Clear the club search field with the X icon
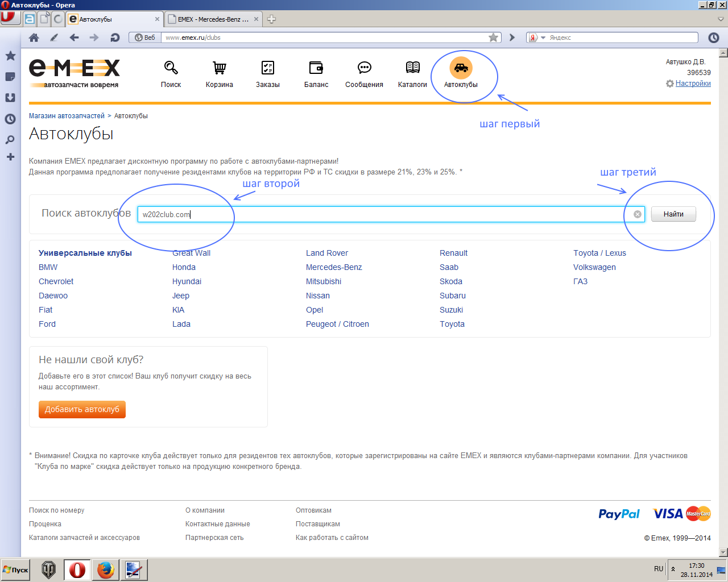Image resolution: width=728 pixels, height=582 pixels. [638, 214]
